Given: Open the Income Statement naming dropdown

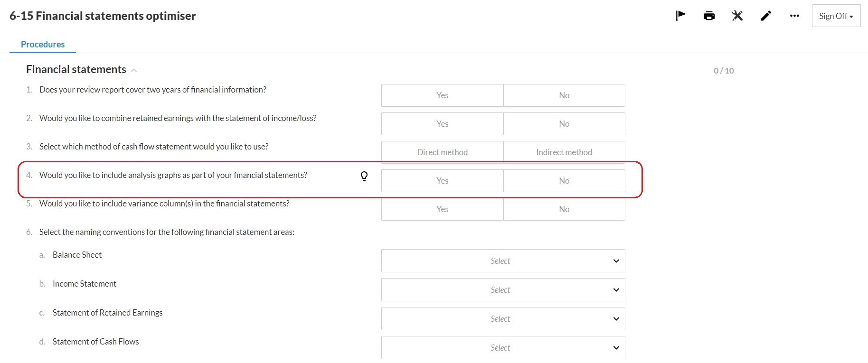Looking at the screenshot, I should point(503,290).
